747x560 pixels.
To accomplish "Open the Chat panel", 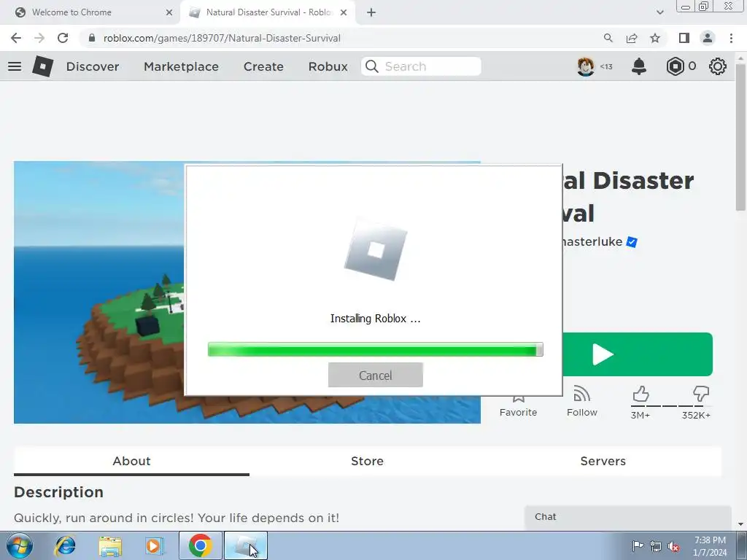I will [x=628, y=517].
